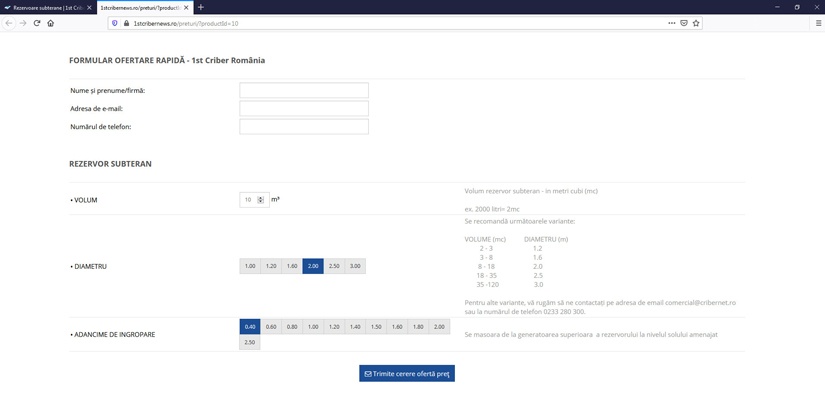825x394 pixels.
Task: Close the 1stcribernews.ro preturi tab
Action: [186, 7]
